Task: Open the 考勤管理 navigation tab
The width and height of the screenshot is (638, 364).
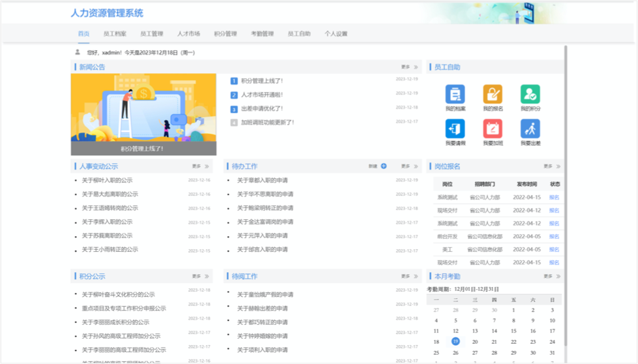Action: (262, 34)
